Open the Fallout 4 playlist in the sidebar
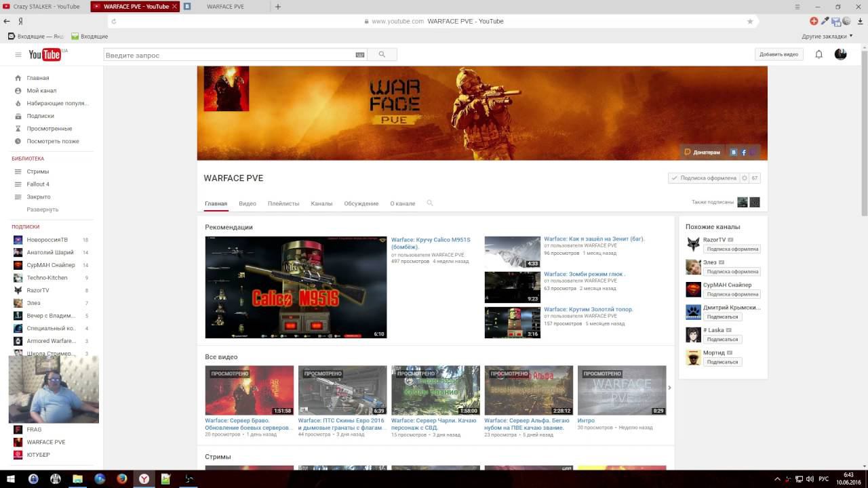 click(x=38, y=184)
